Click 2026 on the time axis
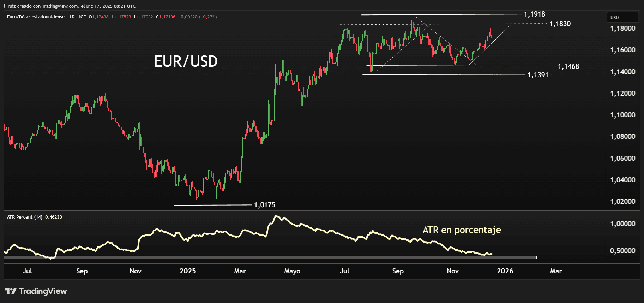Viewport: 644px width, 303px height. coord(505,271)
